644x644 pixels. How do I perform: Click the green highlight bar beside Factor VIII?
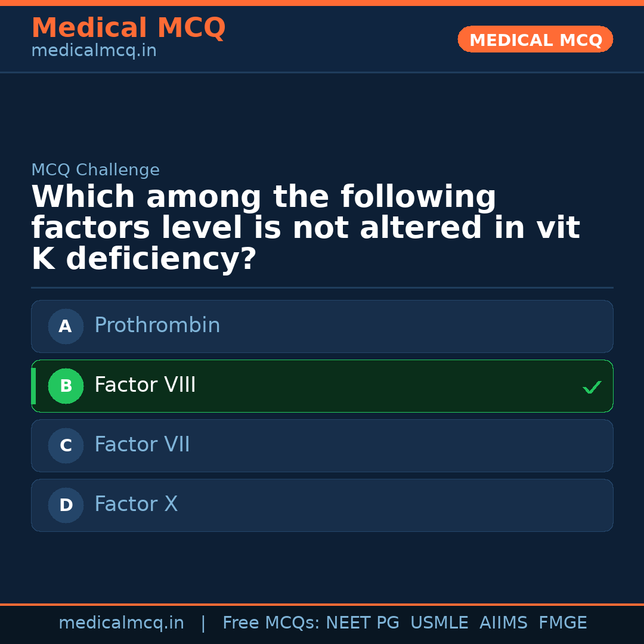33,386
